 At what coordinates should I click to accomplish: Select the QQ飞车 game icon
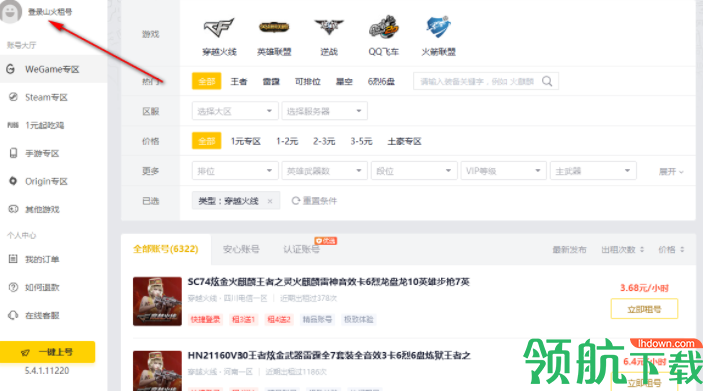[384, 27]
